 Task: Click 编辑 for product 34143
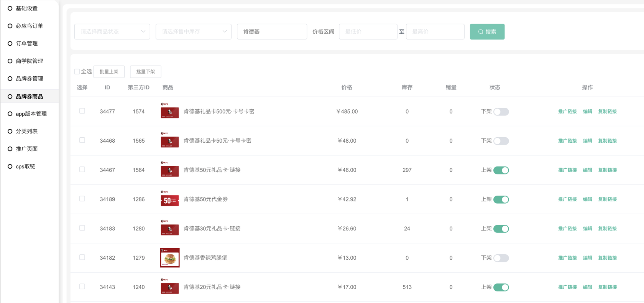click(x=588, y=287)
